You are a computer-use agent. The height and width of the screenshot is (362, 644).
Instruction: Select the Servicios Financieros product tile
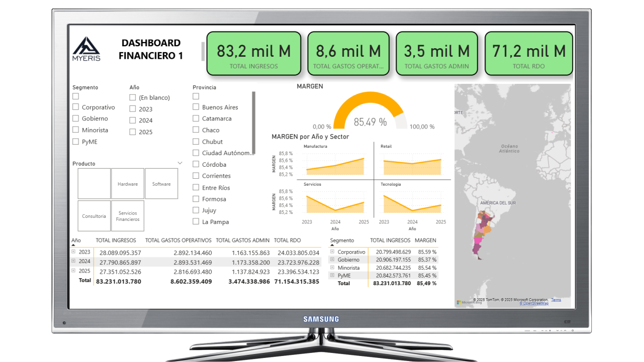click(128, 216)
